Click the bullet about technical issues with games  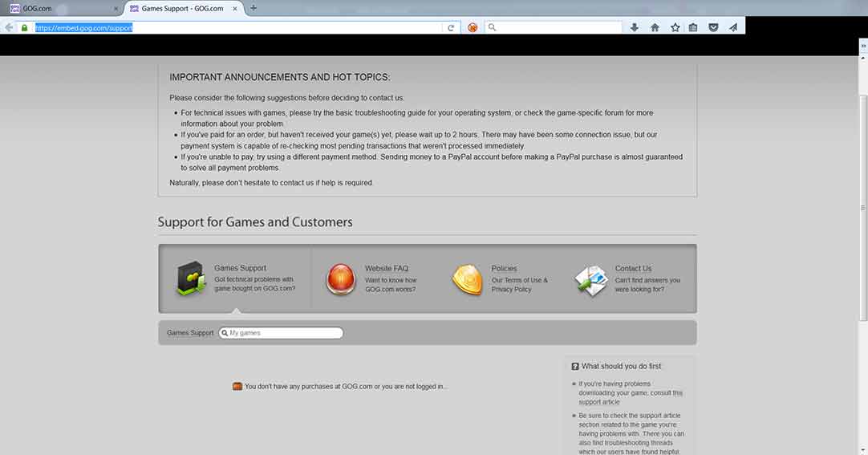[x=417, y=118]
